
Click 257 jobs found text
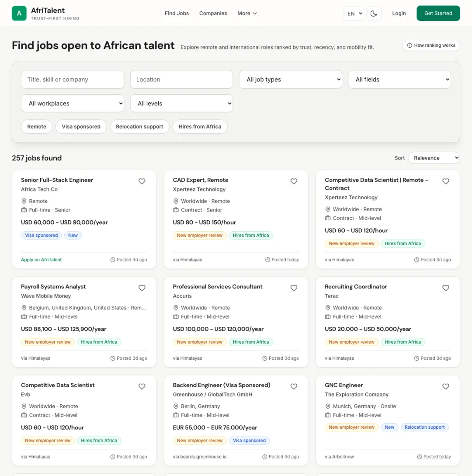pos(37,158)
